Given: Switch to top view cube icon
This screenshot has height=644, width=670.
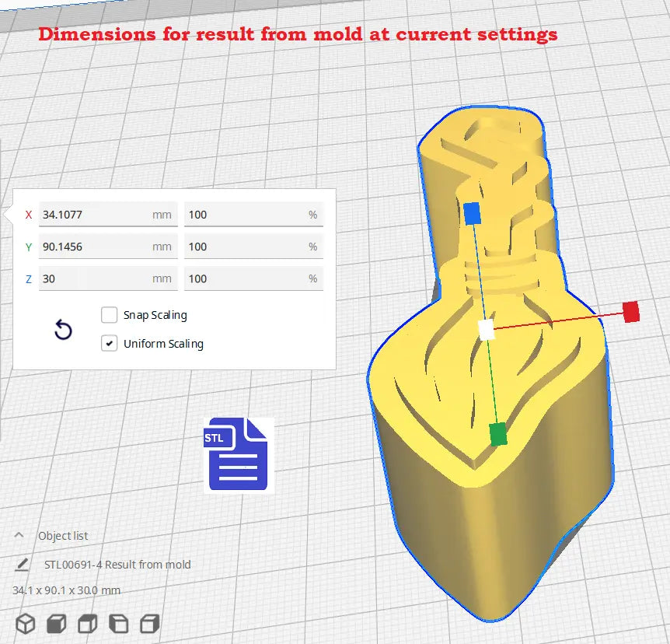Looking at the screenshot, I should [88, 623].
